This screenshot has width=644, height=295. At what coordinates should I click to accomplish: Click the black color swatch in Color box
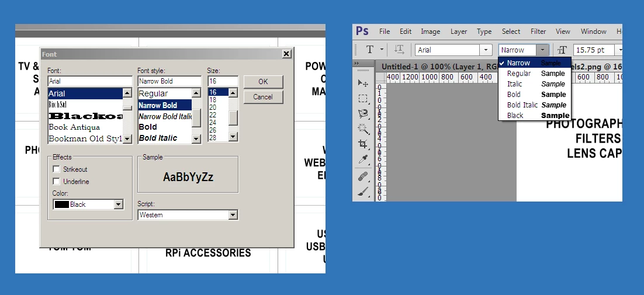point(61,204)
